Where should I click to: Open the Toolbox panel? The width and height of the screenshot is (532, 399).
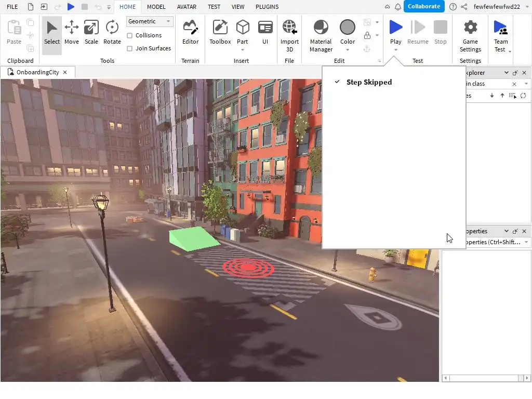click(220, 33)
